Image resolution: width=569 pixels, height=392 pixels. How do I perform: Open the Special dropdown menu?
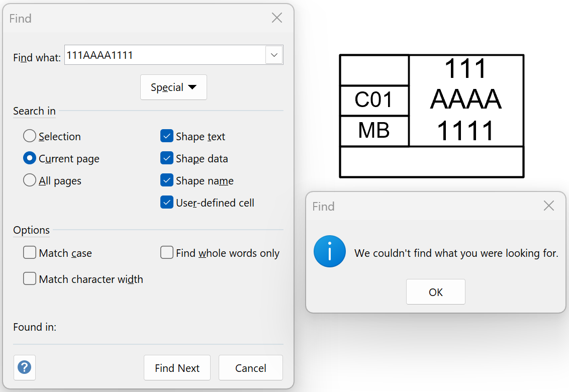pos(173,87)
